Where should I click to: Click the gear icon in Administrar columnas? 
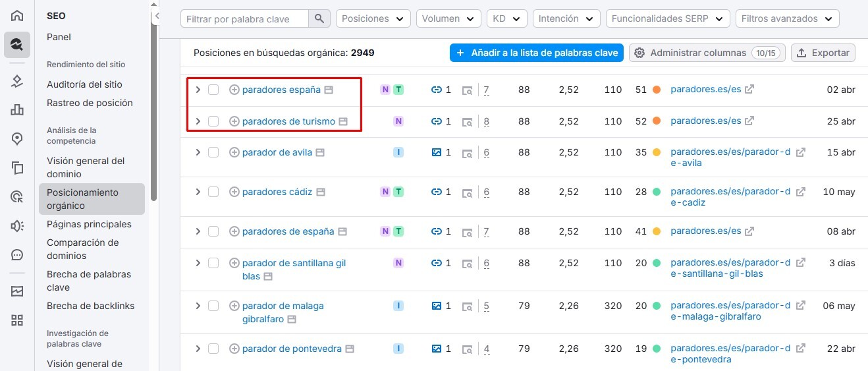point(639,53)
